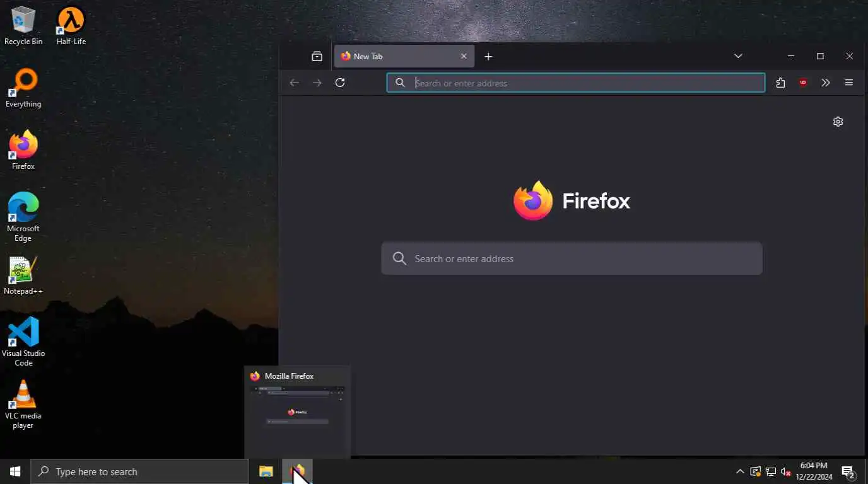Go back one page in Firefox
The width and height of the screenshot is (868, 484).
point(294,83)
